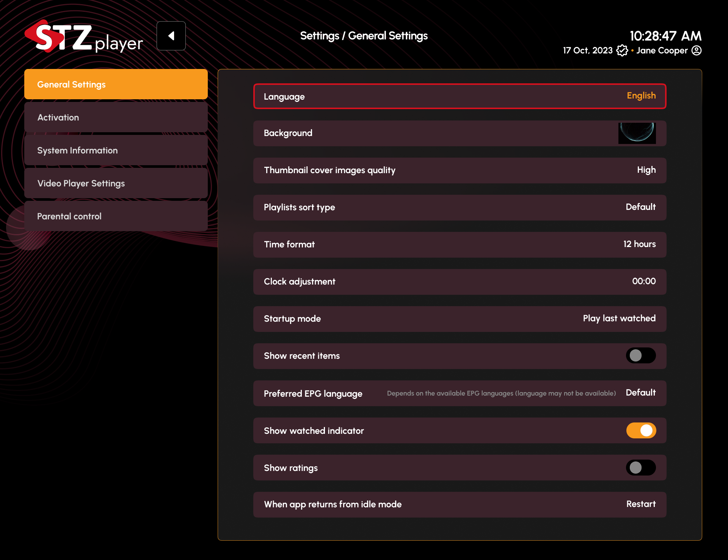728x560 pixels.
Task: Open the Parental control section
Action: tap(116, 216)
